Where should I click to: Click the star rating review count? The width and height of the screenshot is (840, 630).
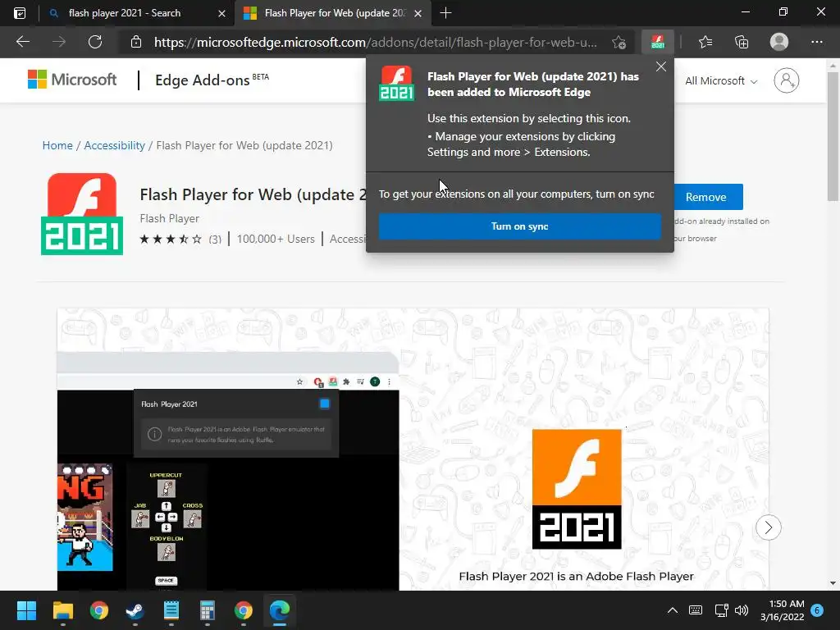pyautogui.click(x=215, y=240)
